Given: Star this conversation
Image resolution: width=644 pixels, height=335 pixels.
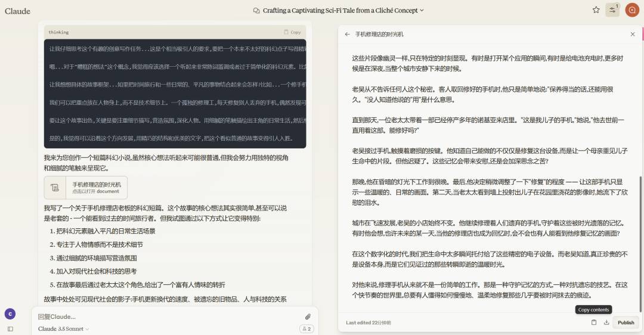Looking at the screenshot, I should click(596, 10).
